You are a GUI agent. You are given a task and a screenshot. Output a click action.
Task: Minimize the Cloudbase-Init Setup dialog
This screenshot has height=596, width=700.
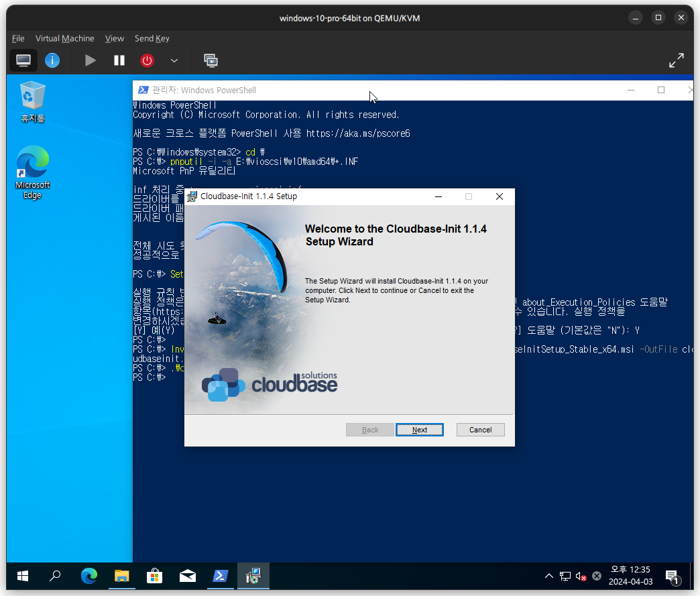click(439, 196)
